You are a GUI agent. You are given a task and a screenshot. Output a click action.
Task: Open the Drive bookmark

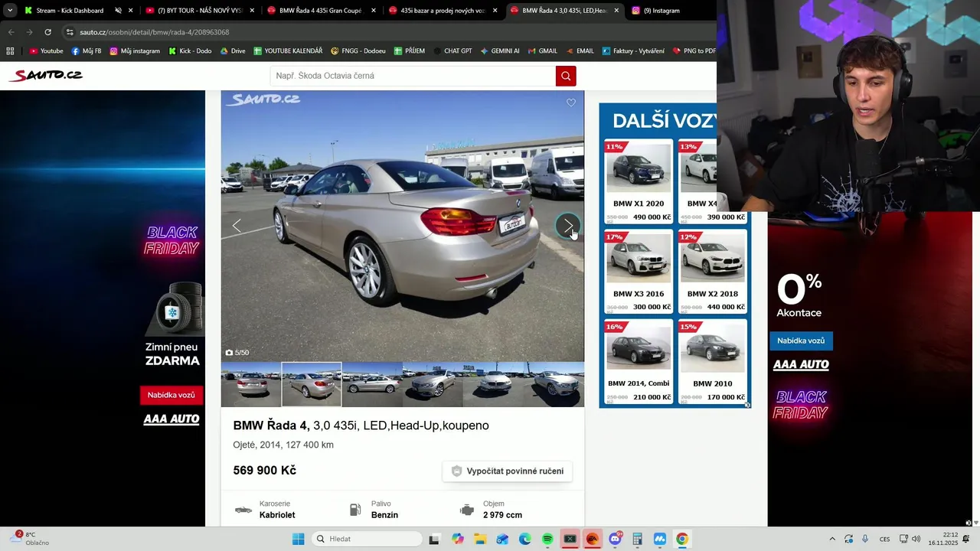(233, 51)
